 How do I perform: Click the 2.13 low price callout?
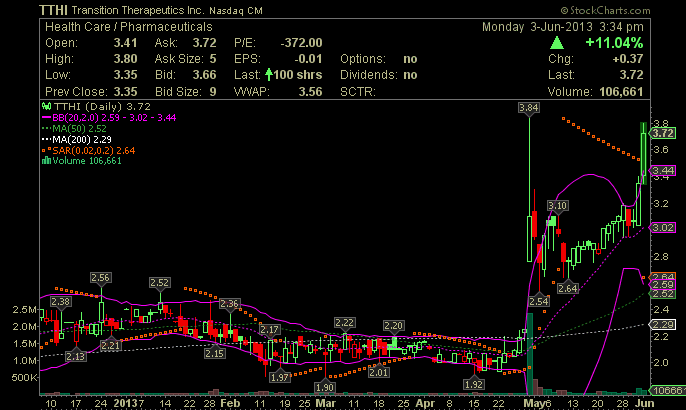coord(76,357)
